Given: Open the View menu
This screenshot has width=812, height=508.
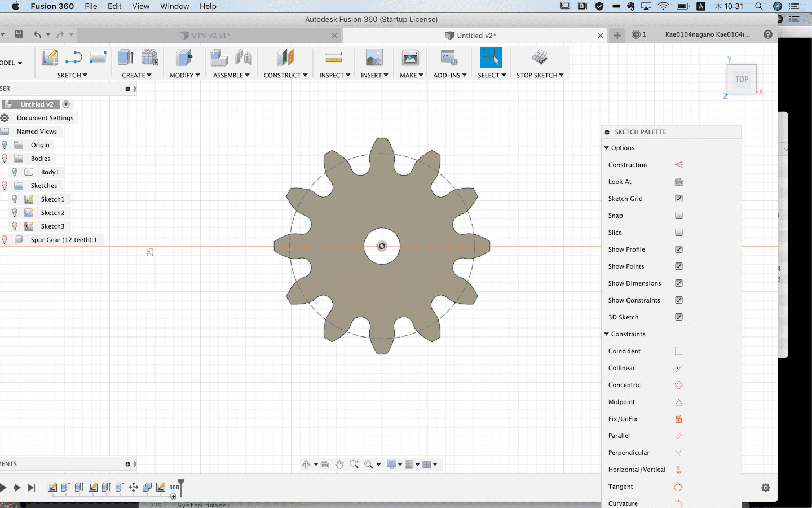Looking at the screenshot, I should point(140,6).
